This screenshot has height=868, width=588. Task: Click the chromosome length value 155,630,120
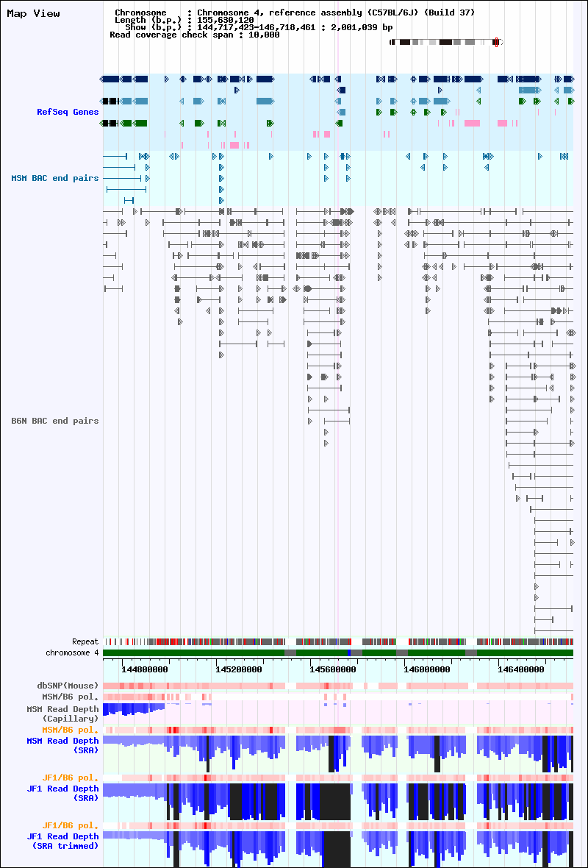point(226,20)
